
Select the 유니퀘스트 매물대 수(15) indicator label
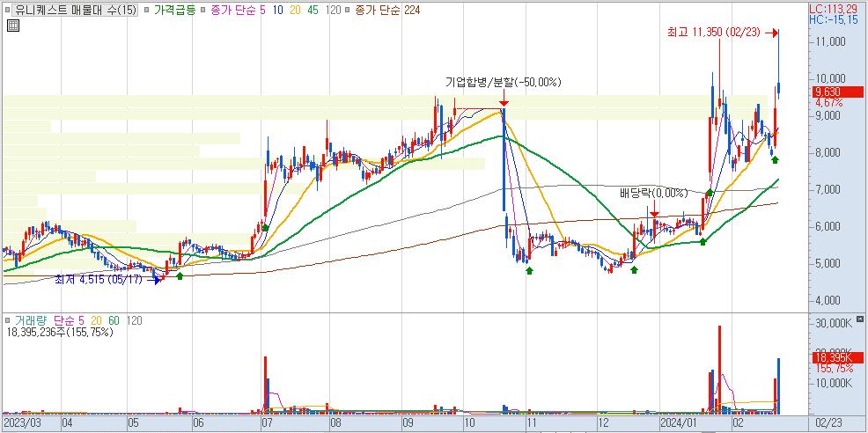point(74,10)
